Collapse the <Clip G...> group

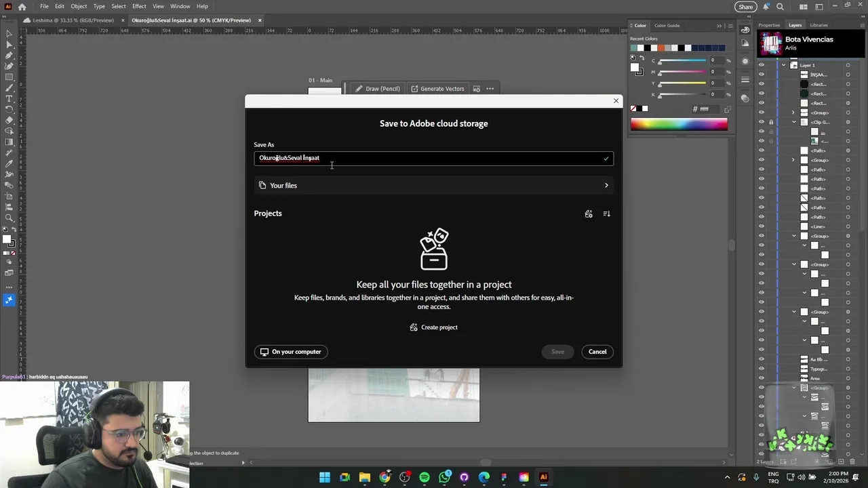pos(793,122)
